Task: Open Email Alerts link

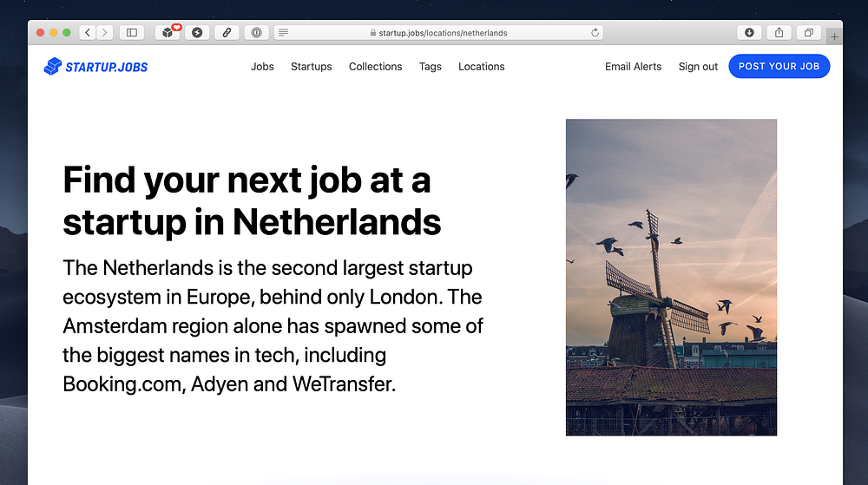Action: 634,66
